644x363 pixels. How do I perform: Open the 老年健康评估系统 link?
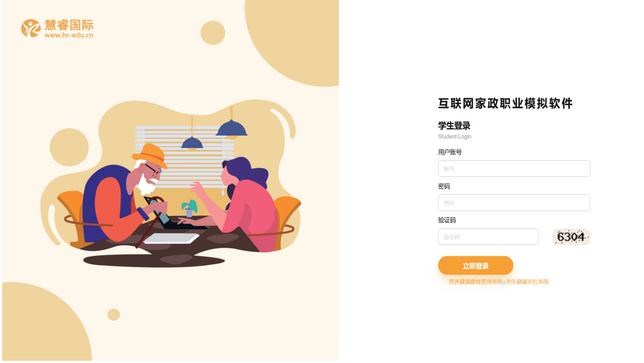[x=527, y=282]
